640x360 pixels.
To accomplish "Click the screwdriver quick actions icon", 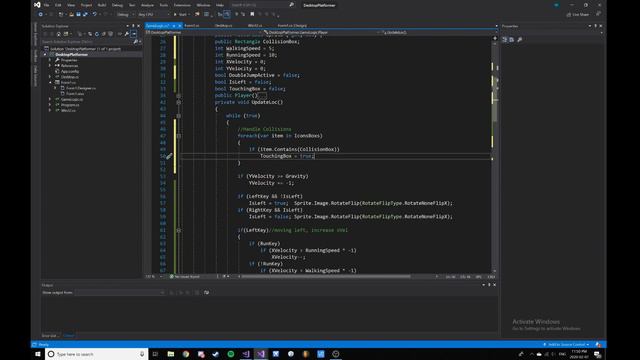I will 169,156.
